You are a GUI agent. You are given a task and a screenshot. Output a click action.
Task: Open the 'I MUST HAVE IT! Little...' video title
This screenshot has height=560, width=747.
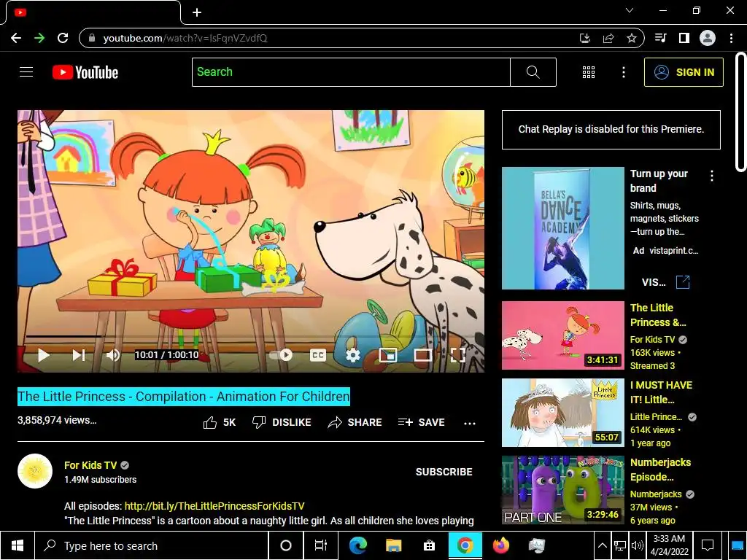coord(661,392)
